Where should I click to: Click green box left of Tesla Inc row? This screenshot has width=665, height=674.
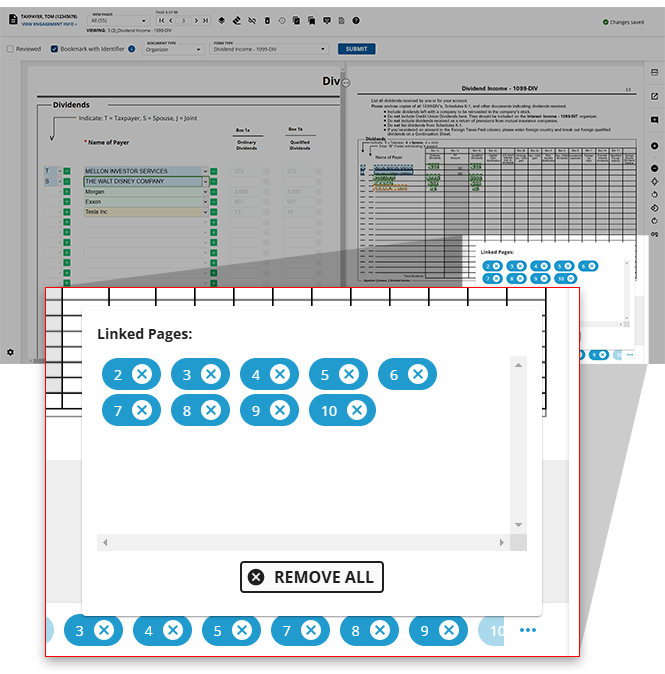pyautogui.click(x=67, y=212)
